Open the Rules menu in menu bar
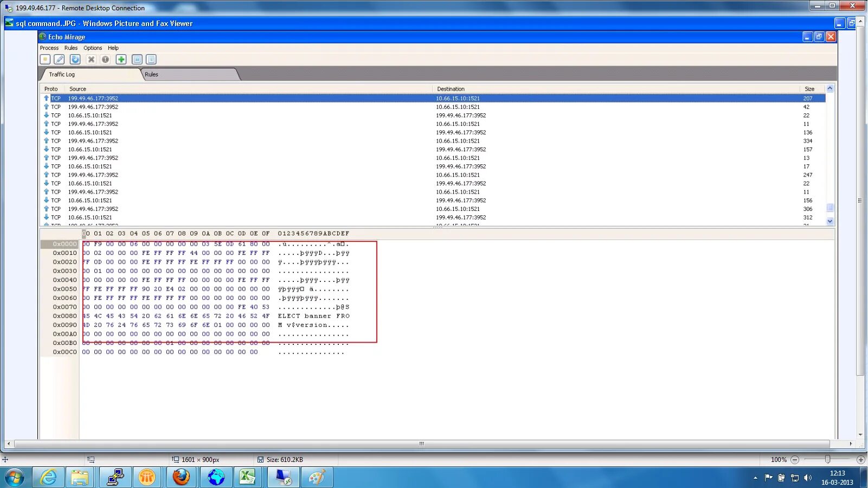The width and height of the screenshot is (868, 488). (71, 48)
